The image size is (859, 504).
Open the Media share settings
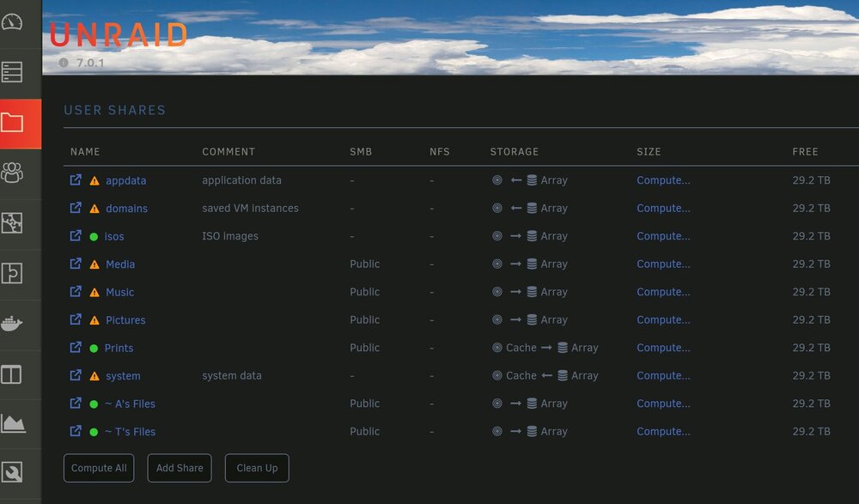click(120, 264)
